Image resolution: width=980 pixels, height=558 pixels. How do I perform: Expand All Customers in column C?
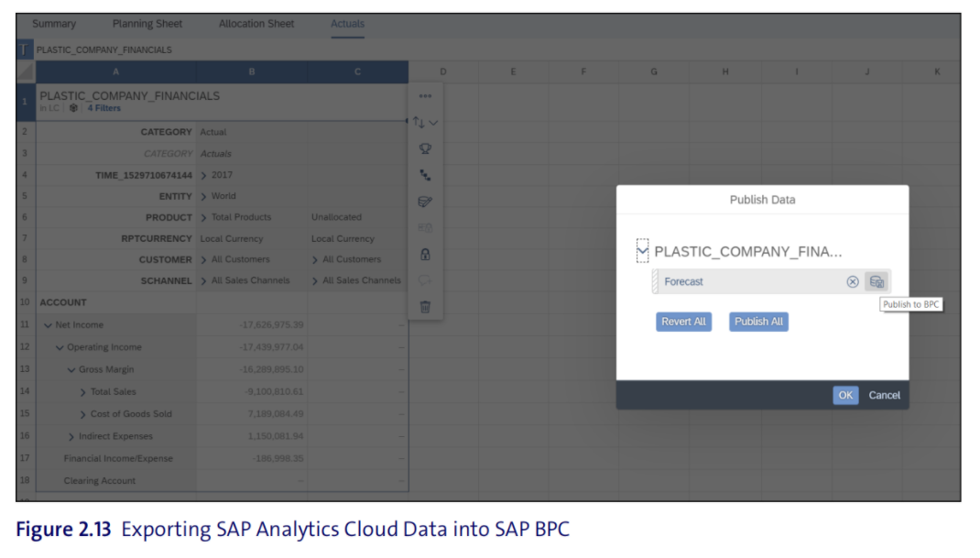tap(315, 260)
